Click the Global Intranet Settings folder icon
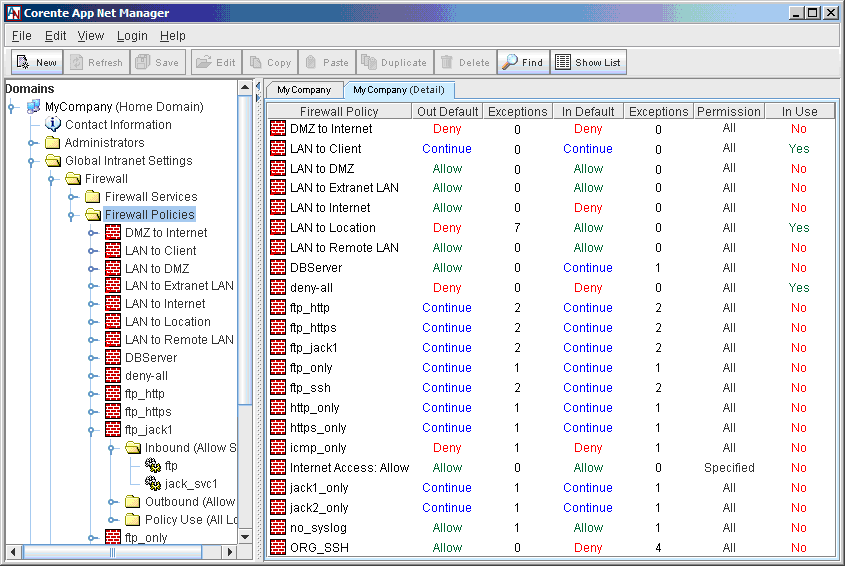This screenshot has width=845, height=566. 53,161
